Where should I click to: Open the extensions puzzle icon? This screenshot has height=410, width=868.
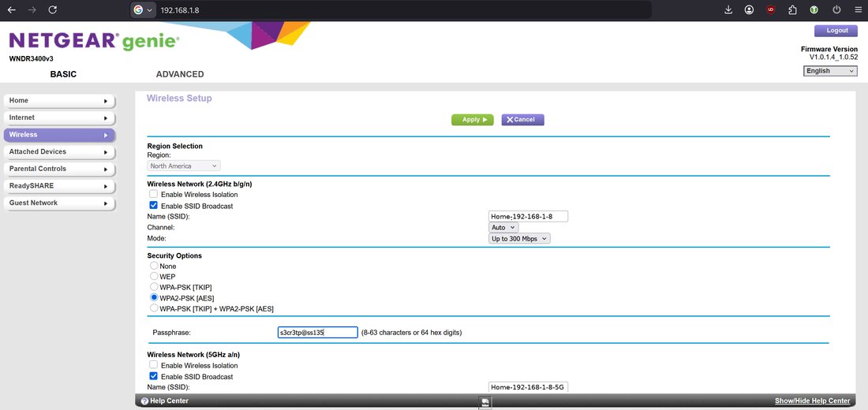[x=792, y=10]
